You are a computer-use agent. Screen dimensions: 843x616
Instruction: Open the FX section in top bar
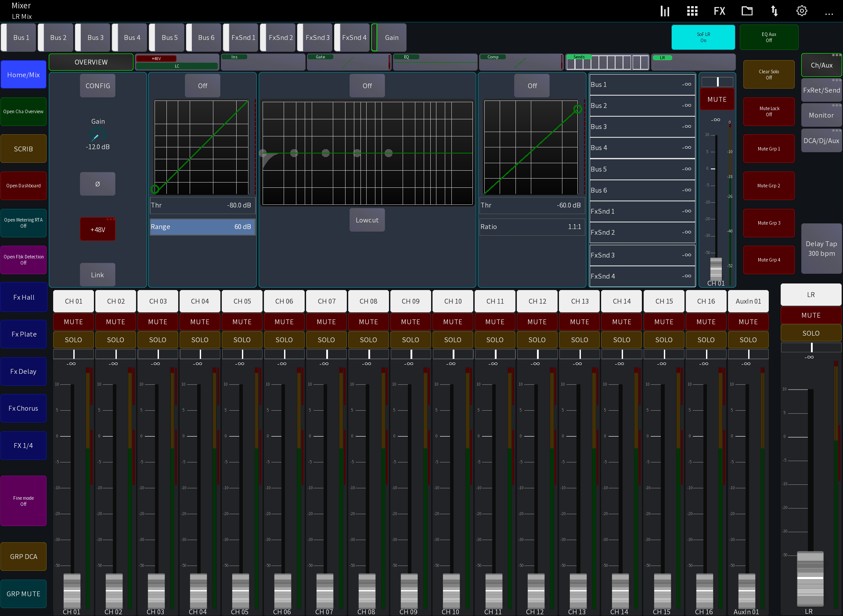719,11
